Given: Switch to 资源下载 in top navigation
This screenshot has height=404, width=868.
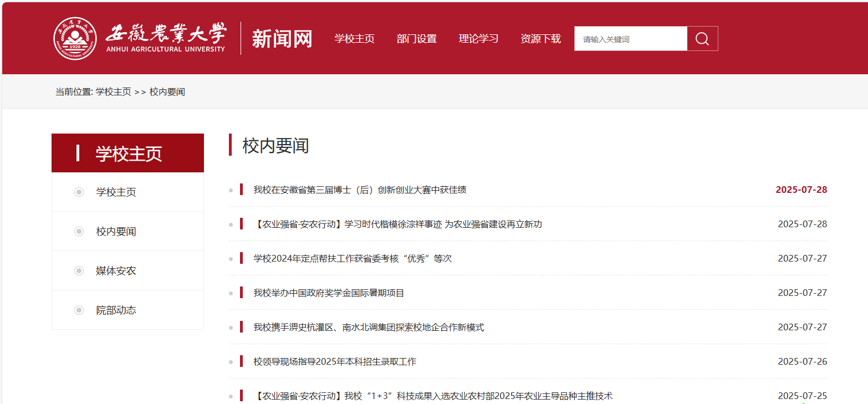Looking at the screenshot, I should pos(540,38).
